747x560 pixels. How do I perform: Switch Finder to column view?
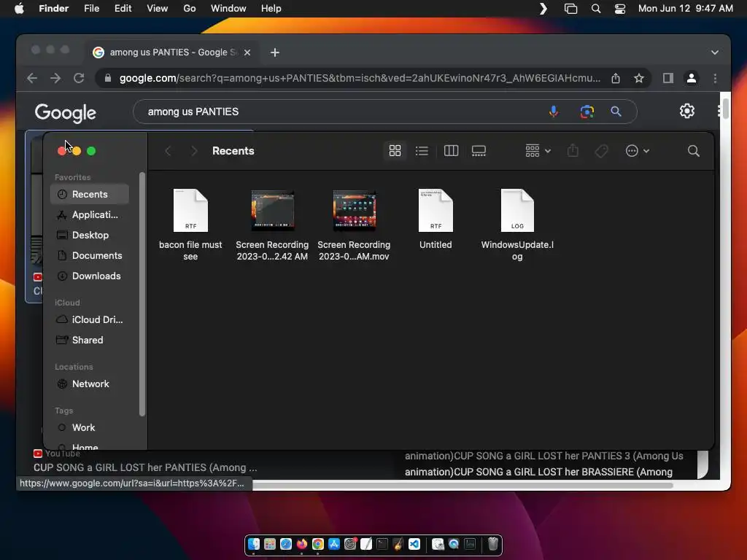point(451,151)
